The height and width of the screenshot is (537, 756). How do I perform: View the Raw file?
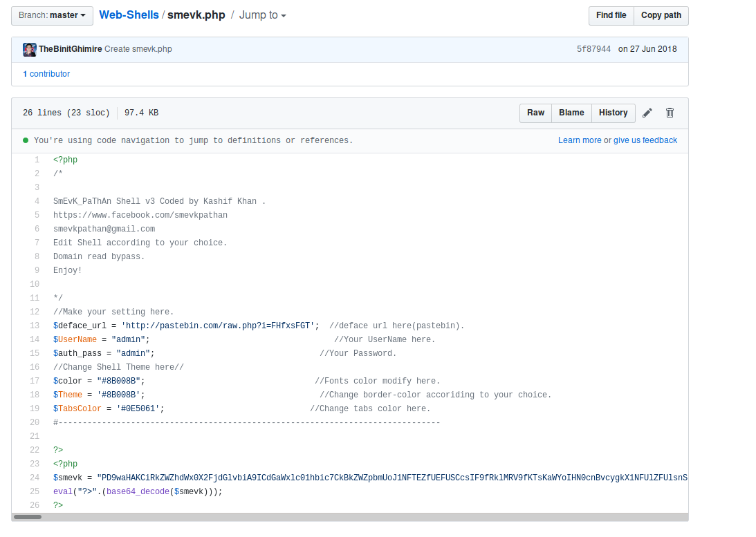click(x=535, y=113)
